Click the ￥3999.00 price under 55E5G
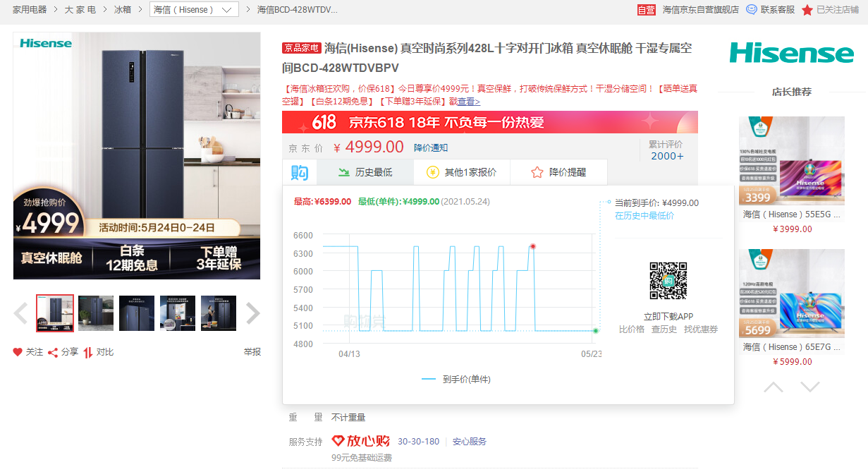Viewport: 868px width, 472px height. [x=793, y=229]
